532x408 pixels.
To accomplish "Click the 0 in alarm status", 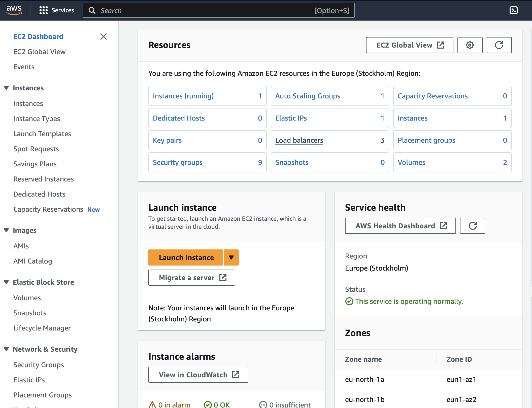I will [170, 404].
